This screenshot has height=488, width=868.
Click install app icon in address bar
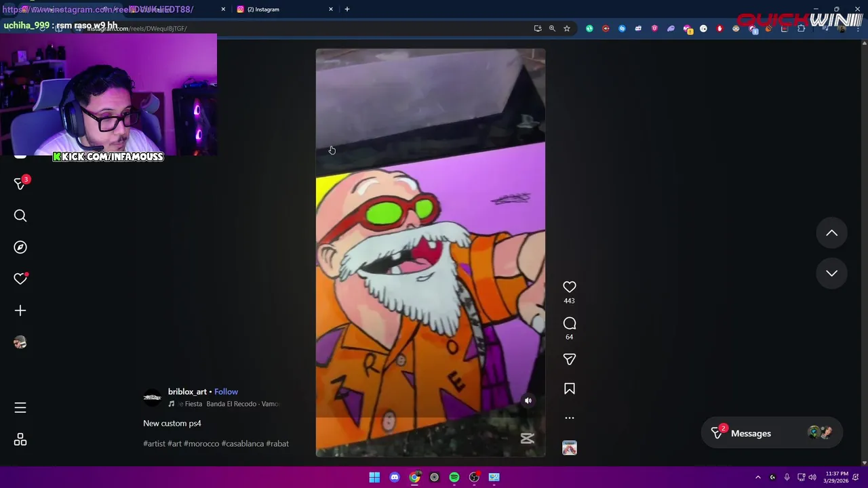(538, 28)
